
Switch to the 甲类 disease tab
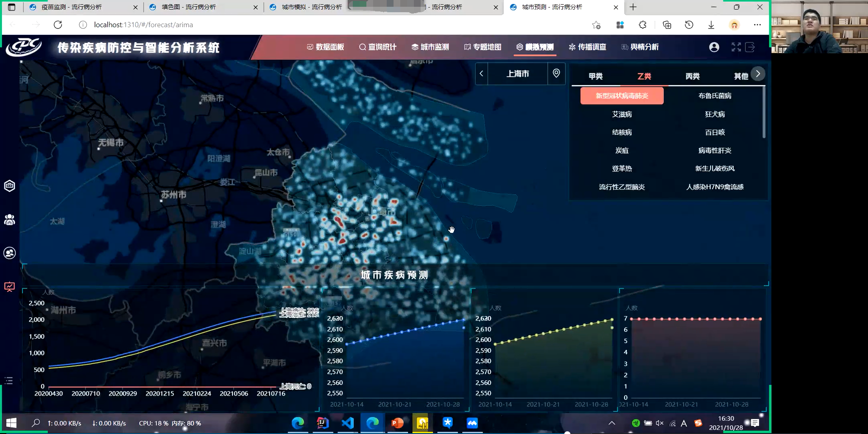tap(596, 76)
